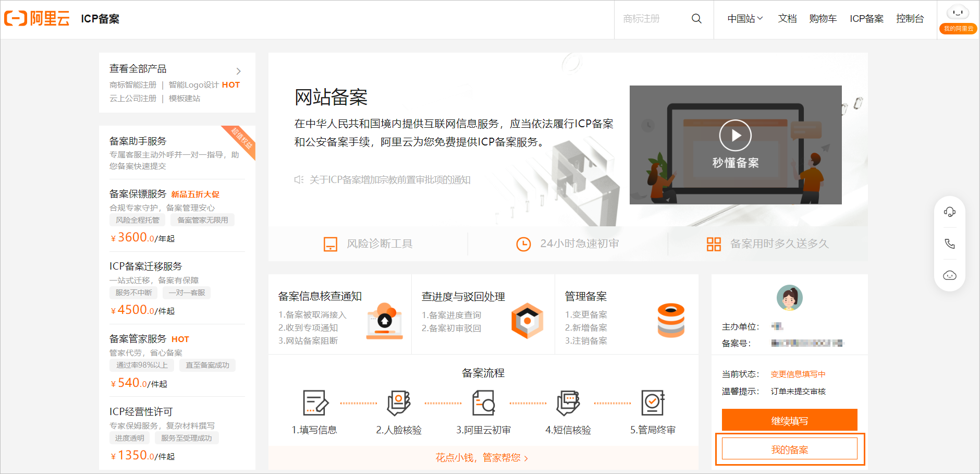This screenshot has width=980, height=474.
Task: Open 文档 in the top navigation
Action: (x=787, y=18)
